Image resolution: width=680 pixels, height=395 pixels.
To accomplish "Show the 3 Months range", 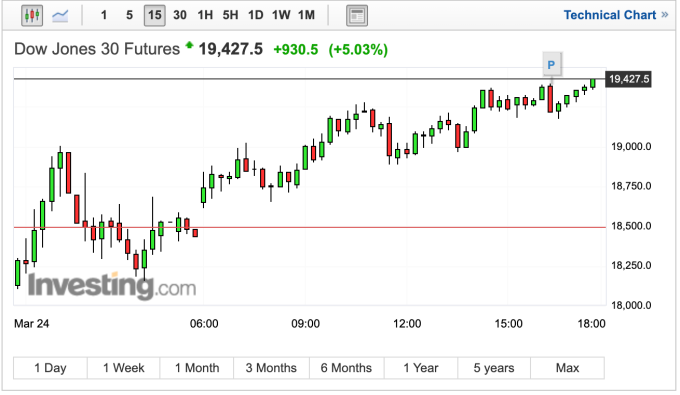I will point(271,368).
